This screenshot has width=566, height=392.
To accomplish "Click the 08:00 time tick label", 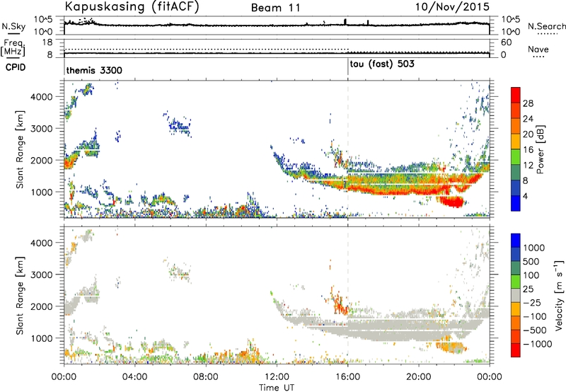I will click(206, 377).
